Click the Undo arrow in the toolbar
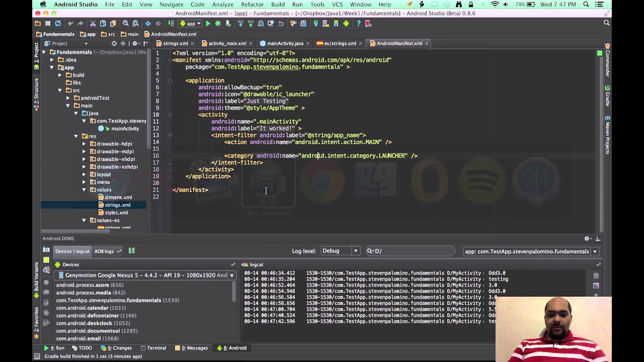Image resolution: width=644 pixels, height=362 pixels. pos(70,24)
